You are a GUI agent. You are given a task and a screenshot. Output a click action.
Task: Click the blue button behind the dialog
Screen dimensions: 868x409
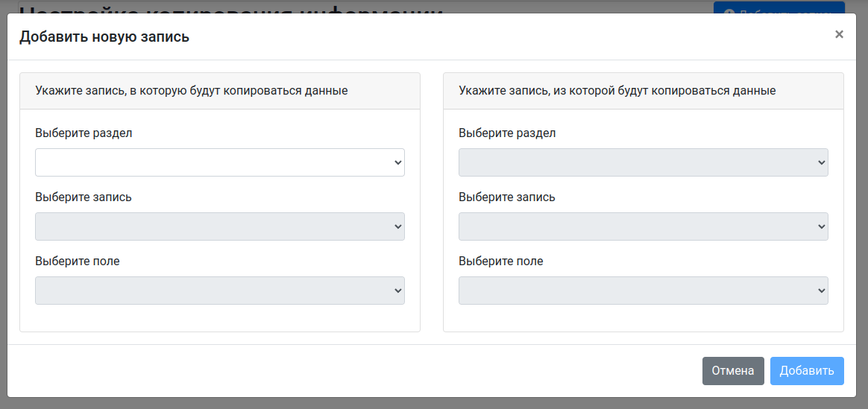tap(779, 7)
